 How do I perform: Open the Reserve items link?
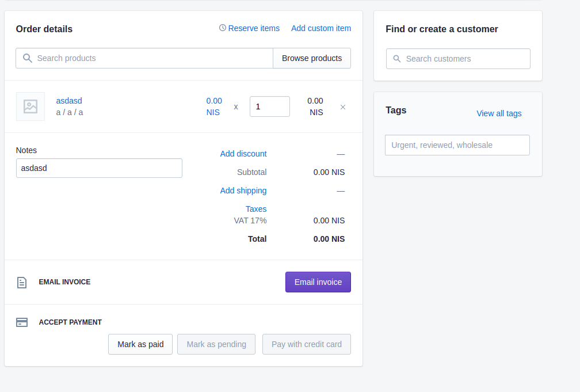click(x=254, y=28)
